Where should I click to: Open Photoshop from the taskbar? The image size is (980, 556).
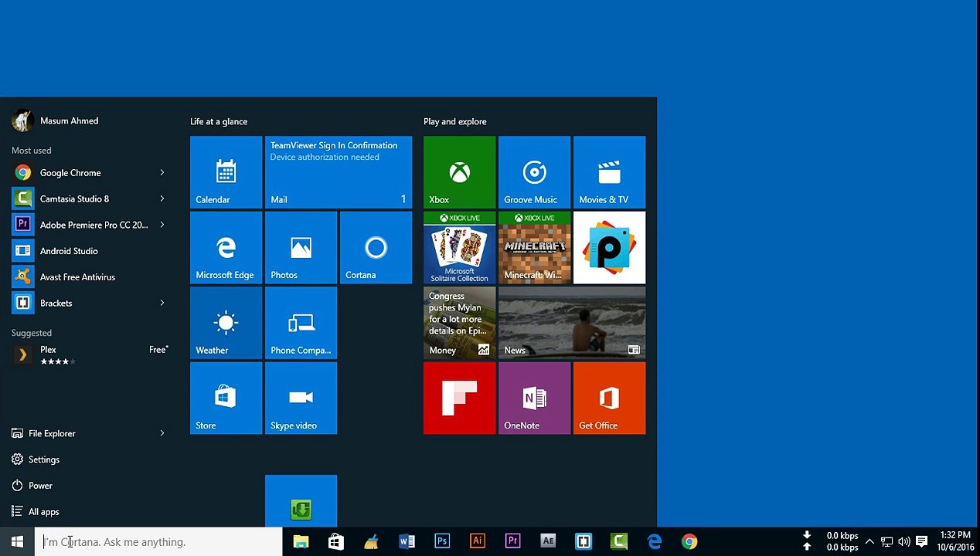(442, 542)
